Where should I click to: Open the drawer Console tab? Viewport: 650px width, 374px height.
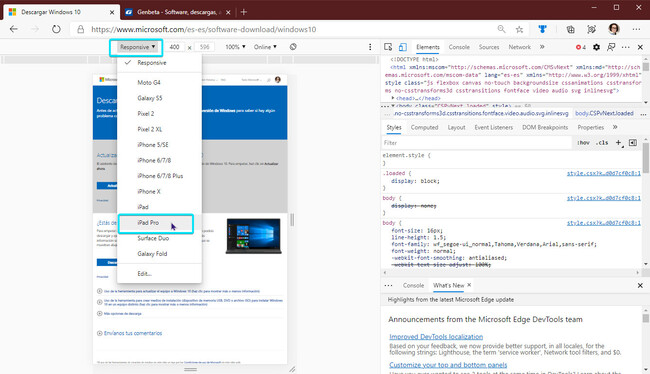tap(413, 285)
